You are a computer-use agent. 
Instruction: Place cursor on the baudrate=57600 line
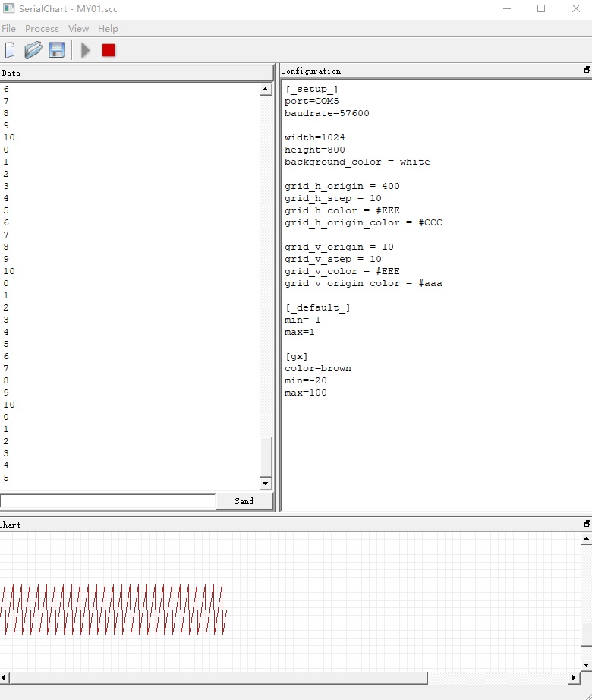pyautogui.click(x=327, y=113)
